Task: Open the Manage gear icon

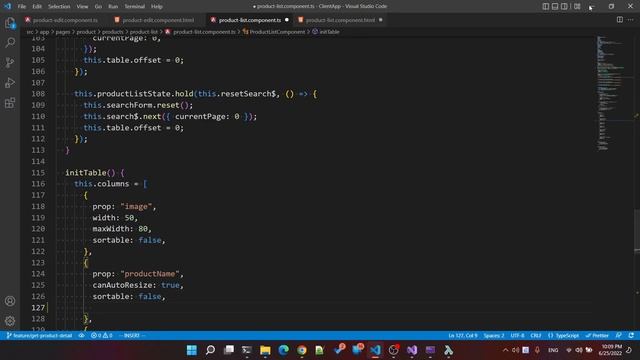Action: coord(10,321)
